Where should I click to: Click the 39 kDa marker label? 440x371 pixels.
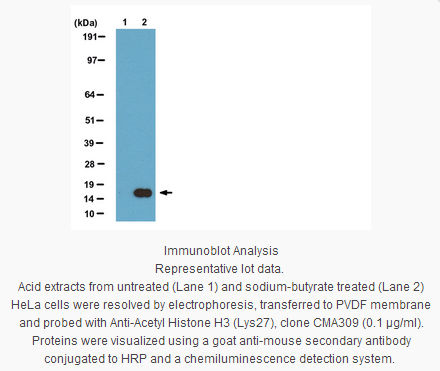(x=89, y=143)
